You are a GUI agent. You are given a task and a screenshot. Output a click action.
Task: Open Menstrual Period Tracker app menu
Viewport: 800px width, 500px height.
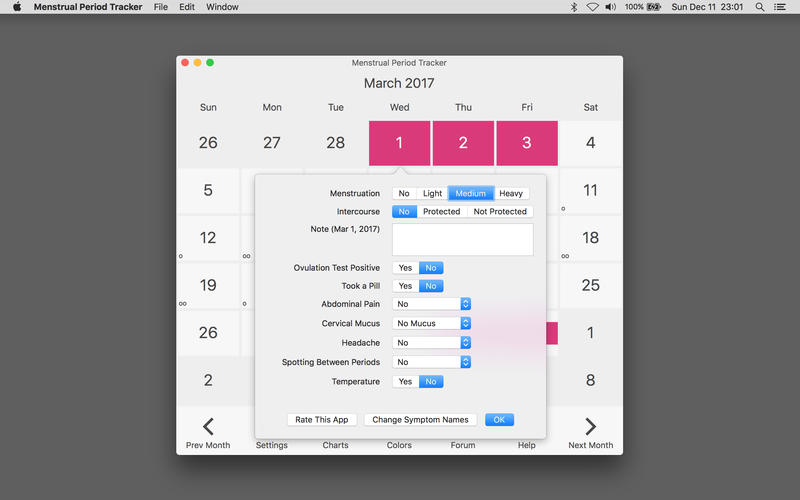point(88,7)
